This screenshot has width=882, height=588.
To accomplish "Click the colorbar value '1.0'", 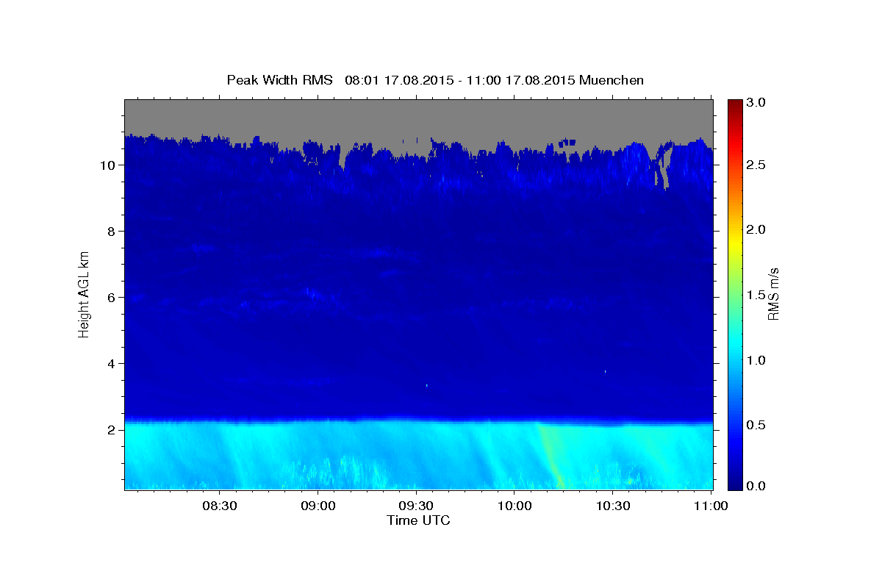I will click(x=756, y=360).
